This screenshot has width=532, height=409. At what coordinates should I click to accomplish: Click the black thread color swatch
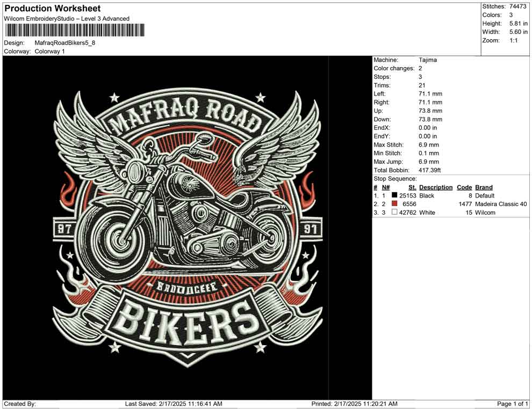(x=394, y=196)
